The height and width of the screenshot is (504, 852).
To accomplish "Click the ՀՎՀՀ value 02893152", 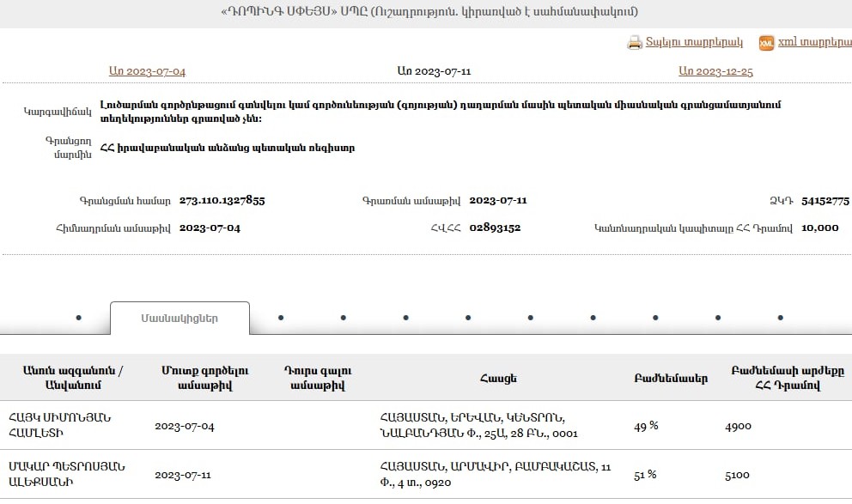I will 495,228.
